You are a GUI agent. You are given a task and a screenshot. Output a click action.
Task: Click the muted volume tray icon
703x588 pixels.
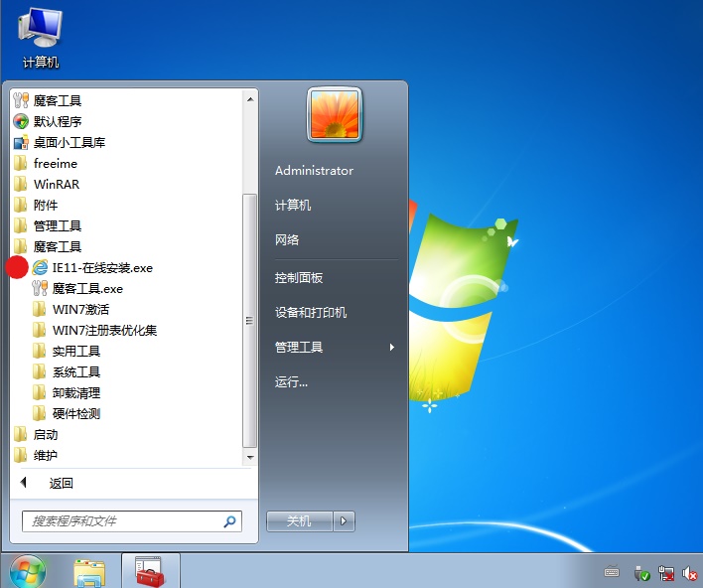pyautogui.click(x=689, y=573)
